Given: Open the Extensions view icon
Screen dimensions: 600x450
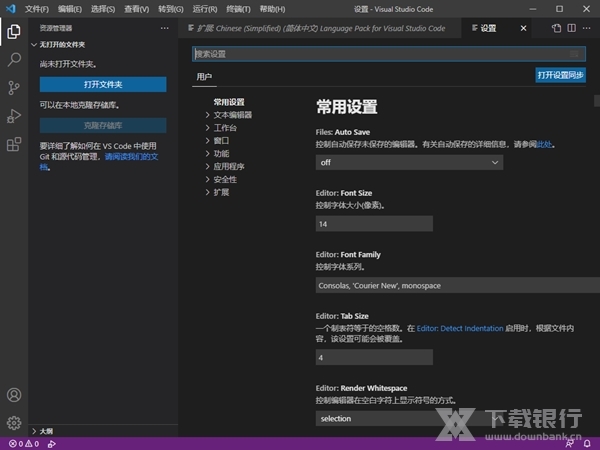Looking at the screenshot, I should (14, 144).
